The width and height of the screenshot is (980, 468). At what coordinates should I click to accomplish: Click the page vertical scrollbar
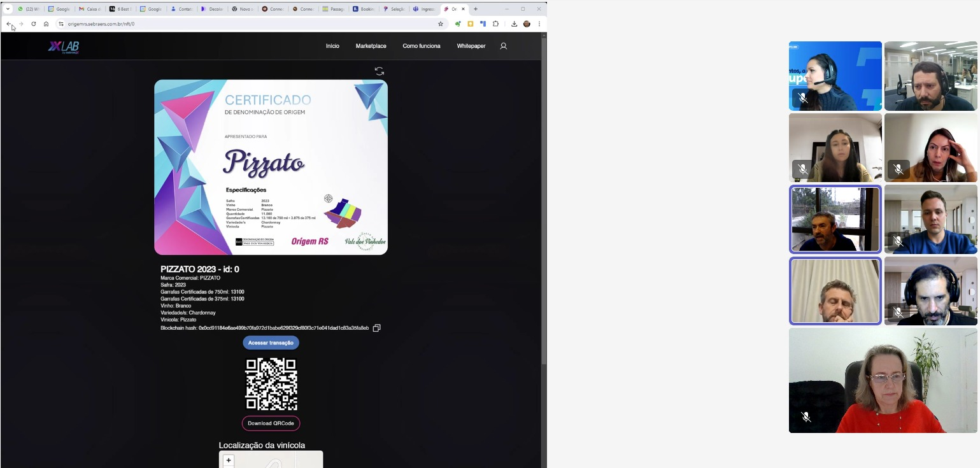[543, 201]
